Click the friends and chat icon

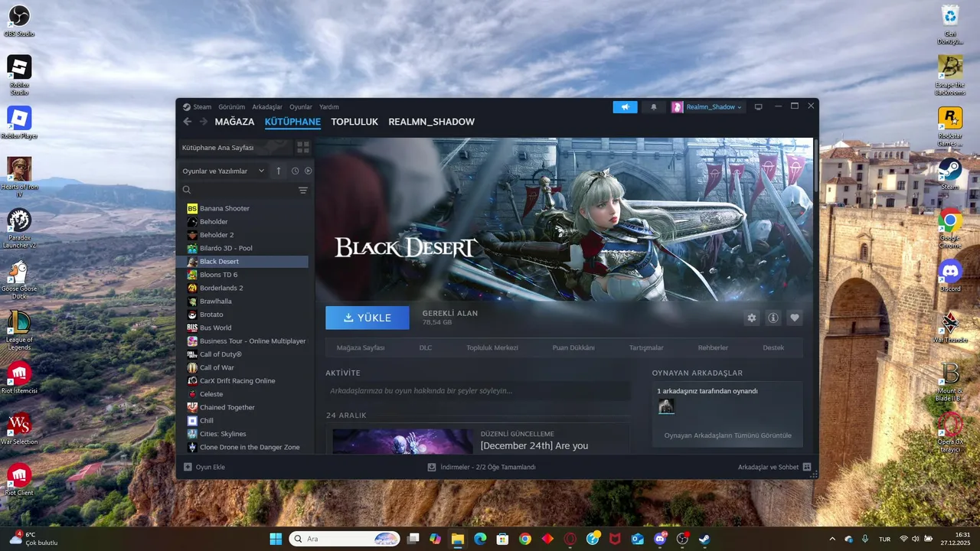point(807,467)
